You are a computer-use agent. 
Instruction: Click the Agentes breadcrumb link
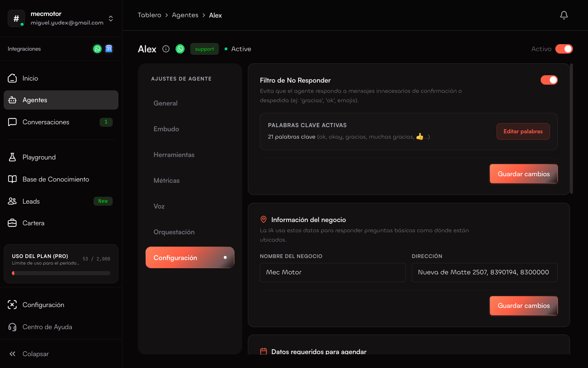[x=185, y=15]
